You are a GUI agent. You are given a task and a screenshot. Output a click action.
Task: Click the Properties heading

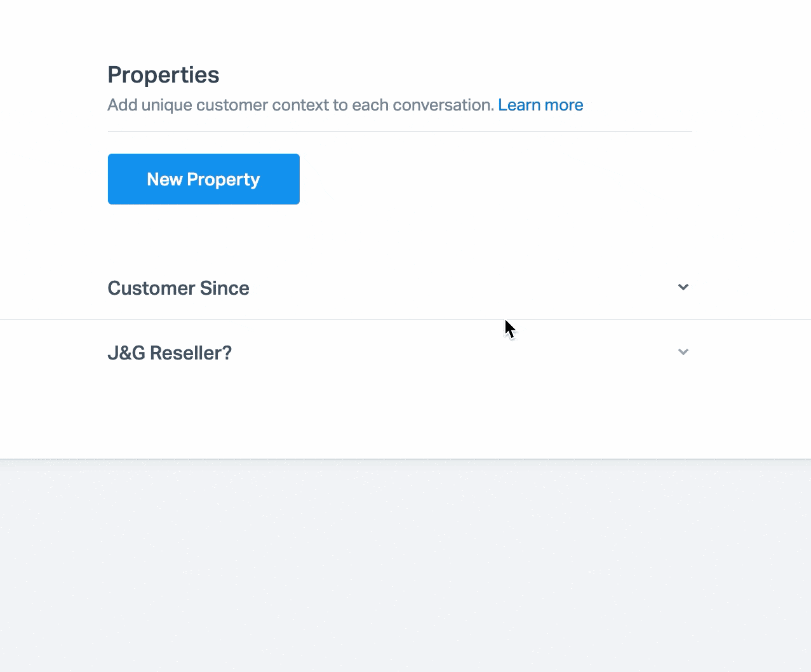tap(163, 75)
